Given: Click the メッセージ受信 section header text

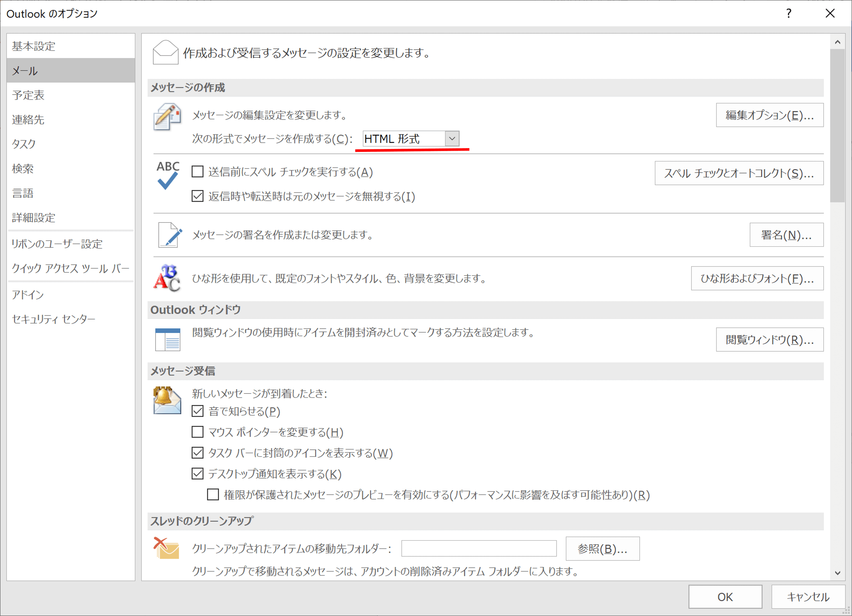Looking at the screenshot, I should tap(182, 371).
